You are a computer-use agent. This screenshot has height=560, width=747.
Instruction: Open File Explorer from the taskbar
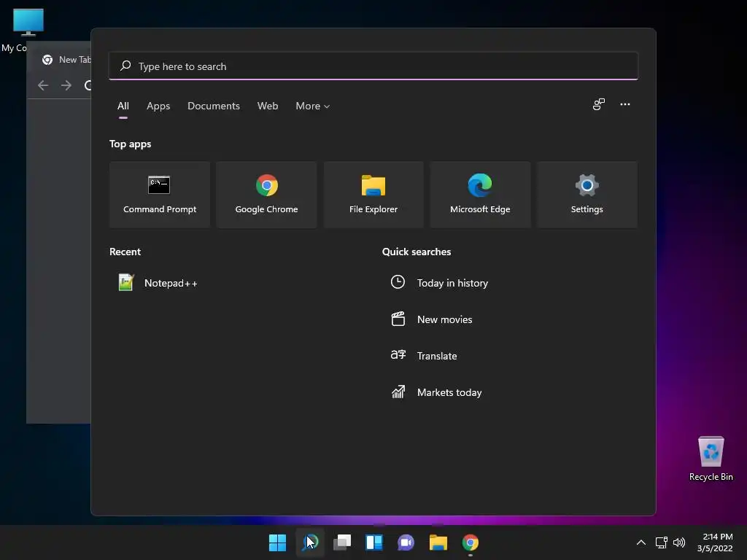(438, 542)
